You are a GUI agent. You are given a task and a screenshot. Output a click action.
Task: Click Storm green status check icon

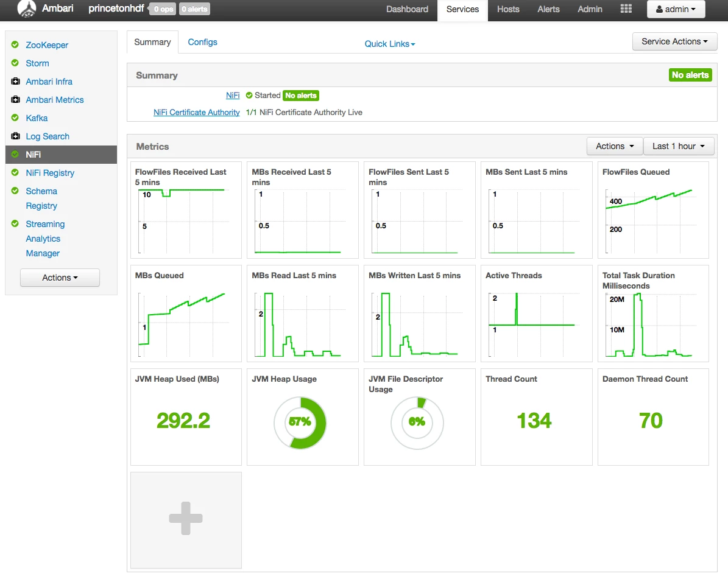point(15,63)
